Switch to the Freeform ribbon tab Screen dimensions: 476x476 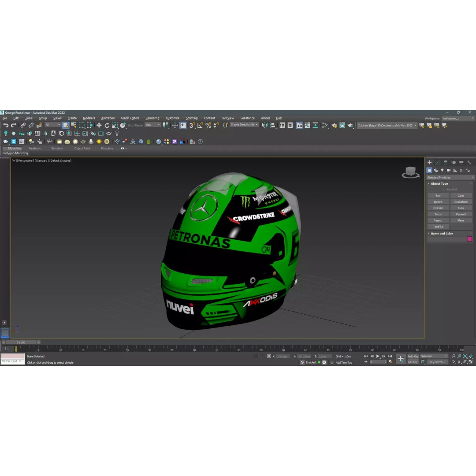click(x=34, y=149)
